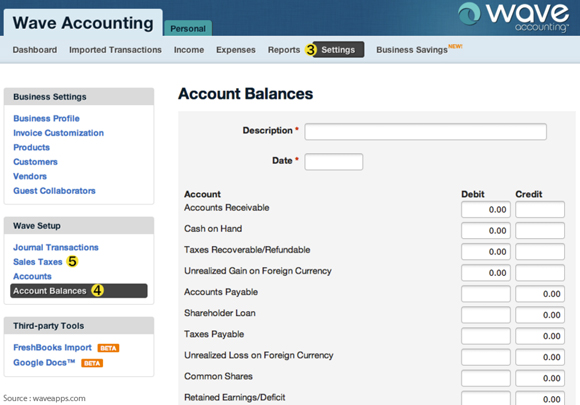
Task: Open Business Savings in navigation bar
Action: click(x=412, y=50)
